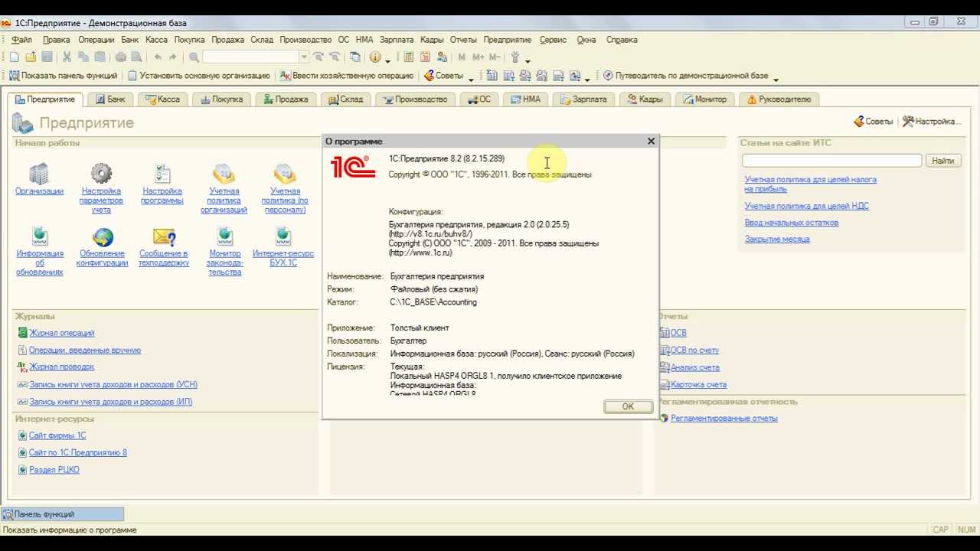Open the Calculator toolbar icon
The image size is (980, 551).
(x=409, y=57)
